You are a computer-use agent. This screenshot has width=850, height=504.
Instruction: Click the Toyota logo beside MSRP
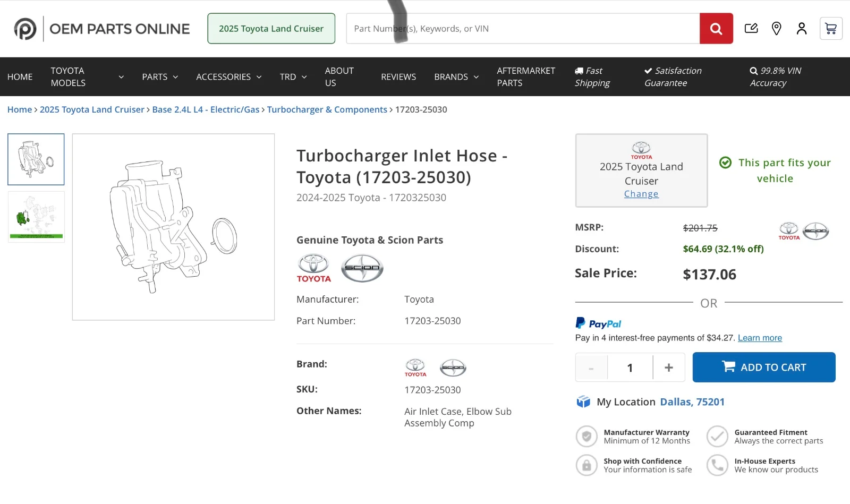pos(789,231)
